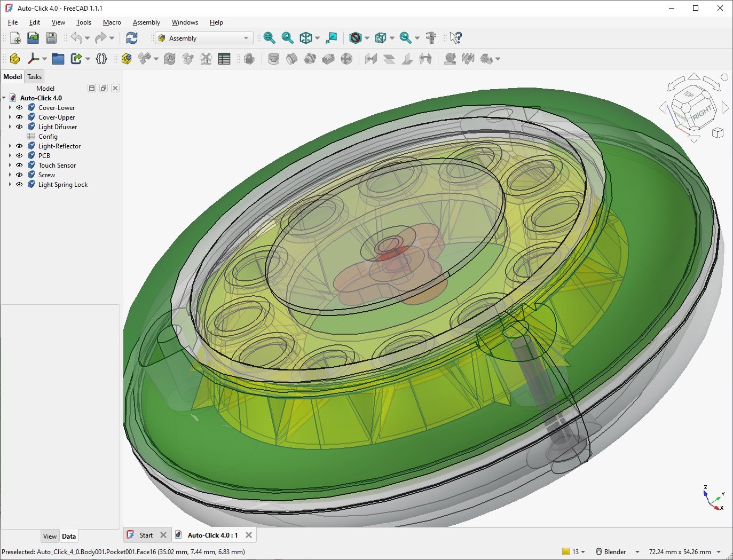
Task: Open the draw style dropdown arrow
Action: pyautogui.click(x=367, y=38)
